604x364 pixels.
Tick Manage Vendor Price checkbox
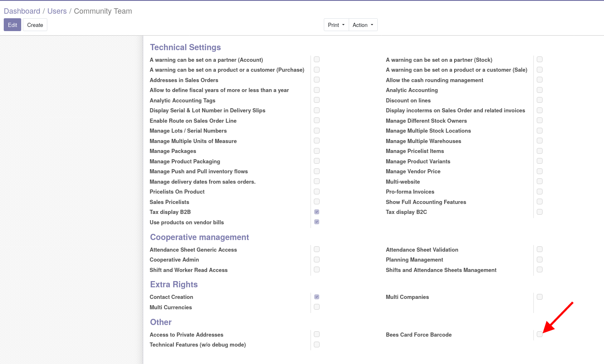(x=540, y=171)
